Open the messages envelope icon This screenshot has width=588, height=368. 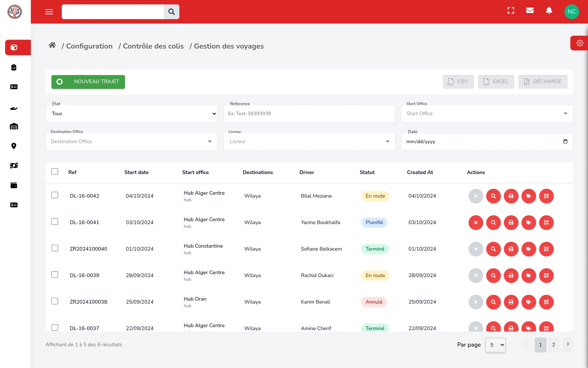pos(530,10)
